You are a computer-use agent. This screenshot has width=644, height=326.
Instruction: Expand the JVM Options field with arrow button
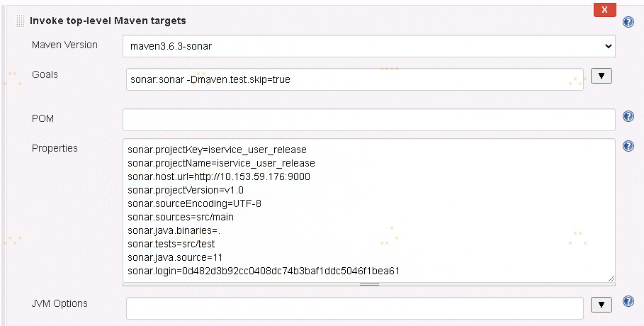601,305
